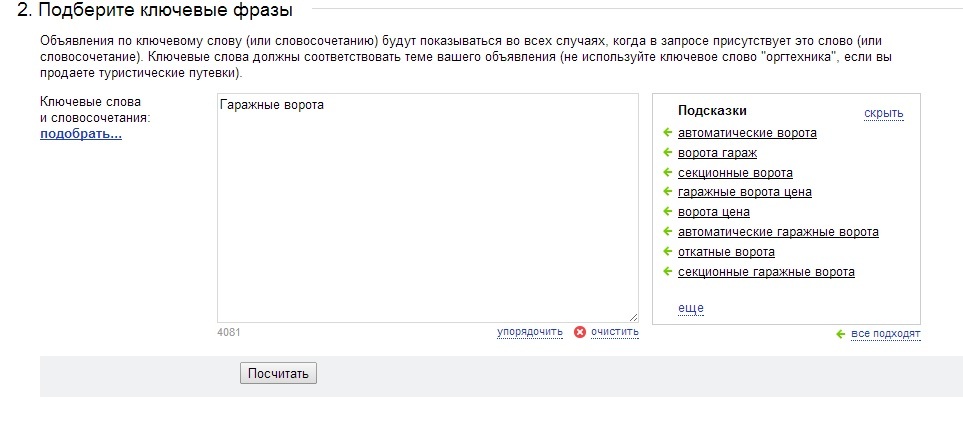963x422 pixels.
Task: Click the textarea resize handle corner
Action: [x=633, y=318]
